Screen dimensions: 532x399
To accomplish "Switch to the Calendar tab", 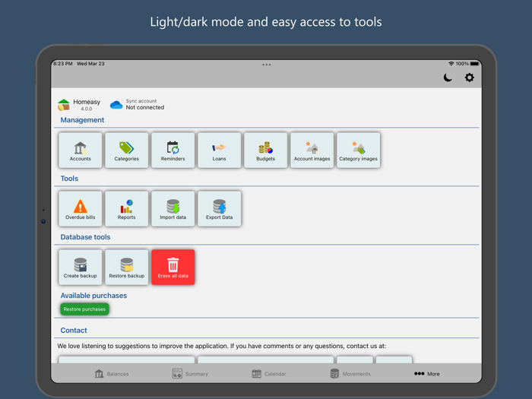I will (x=269, y=374).
